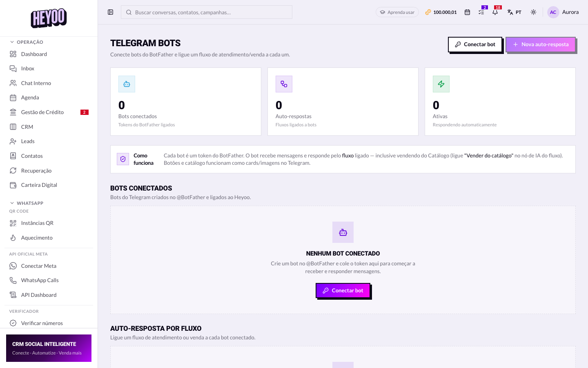588x368 pixels.
Task: Click the Aprenda usar button
Action: [397, 12]
